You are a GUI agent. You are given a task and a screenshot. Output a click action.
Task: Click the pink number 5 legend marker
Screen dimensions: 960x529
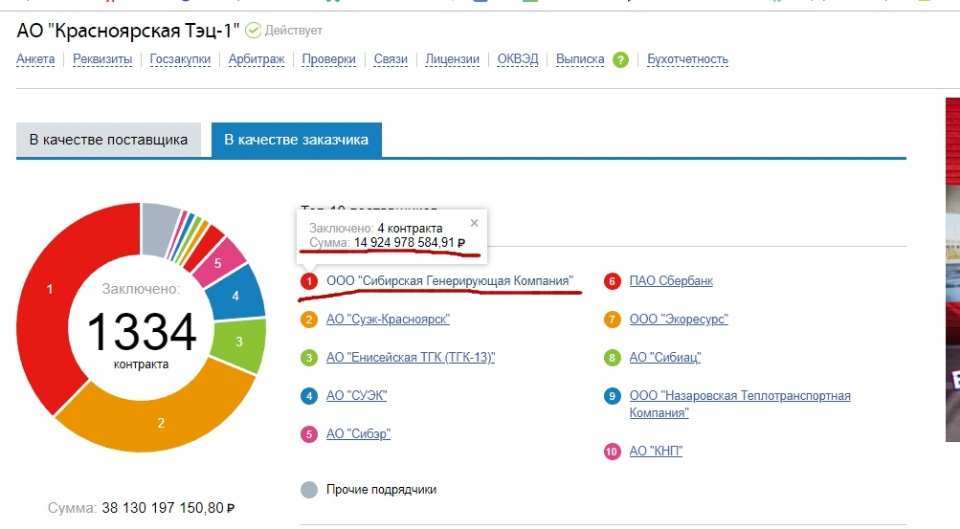[309, 434]
